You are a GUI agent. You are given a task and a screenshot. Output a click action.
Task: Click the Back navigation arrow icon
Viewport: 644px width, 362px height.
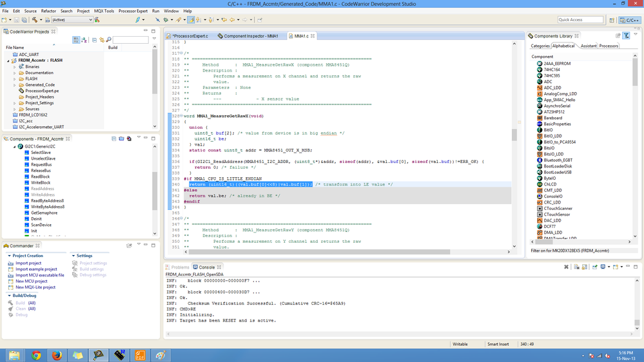232,20
